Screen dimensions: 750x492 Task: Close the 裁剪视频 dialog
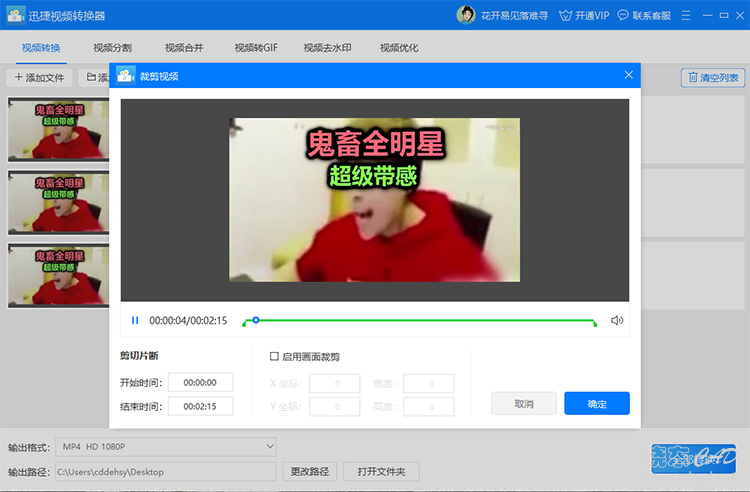coord(629,75)
